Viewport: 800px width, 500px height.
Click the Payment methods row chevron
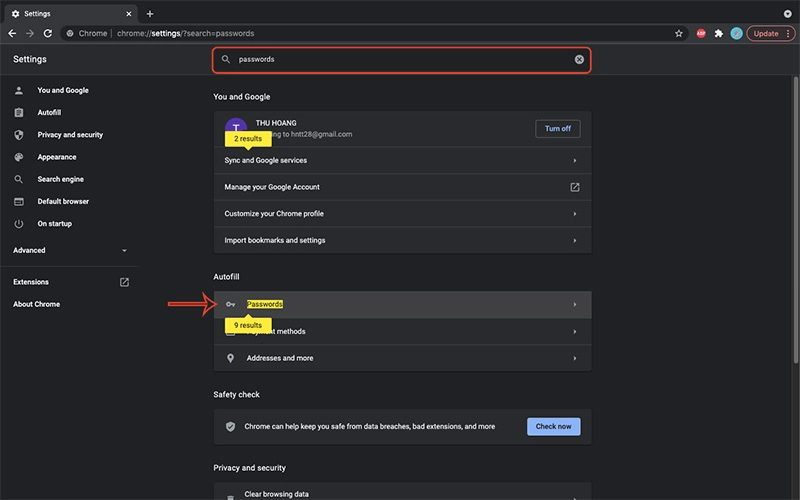tap(574, 332)
